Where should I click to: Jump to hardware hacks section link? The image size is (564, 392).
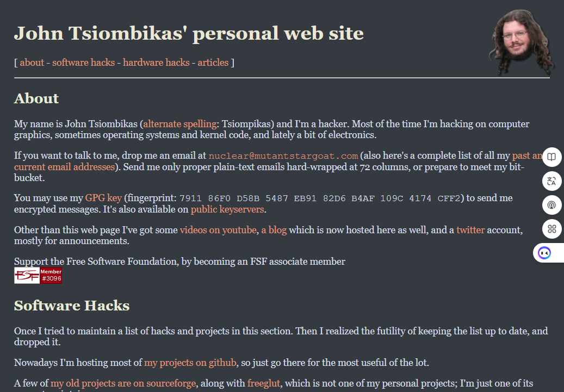point(156,63)
